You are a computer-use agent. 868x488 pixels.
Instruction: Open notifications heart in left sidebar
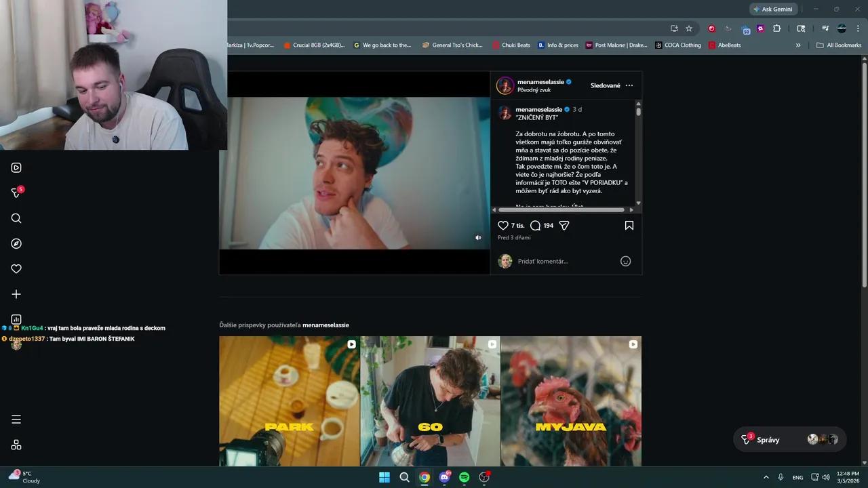pos(16,269)
